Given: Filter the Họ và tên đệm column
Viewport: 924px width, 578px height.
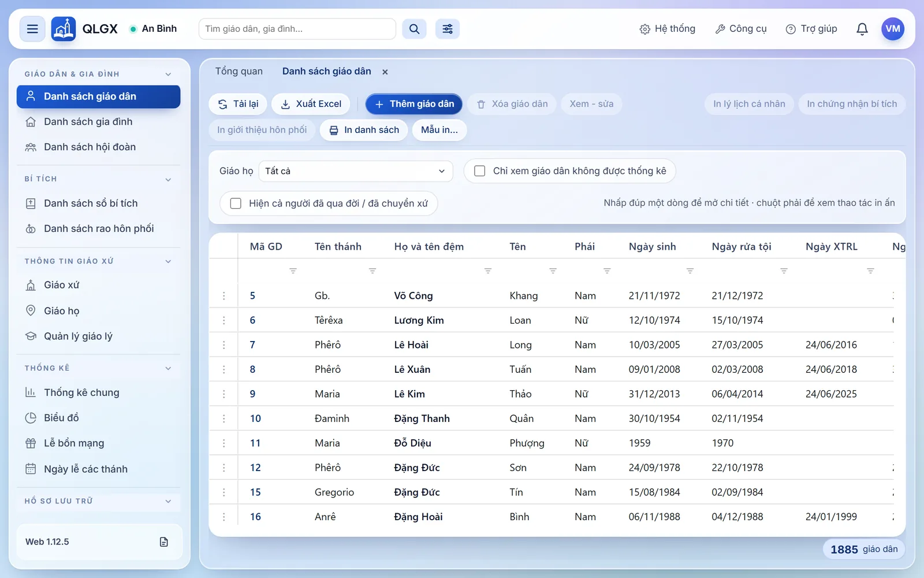Looking at the screenshot, I should (488, 271).
